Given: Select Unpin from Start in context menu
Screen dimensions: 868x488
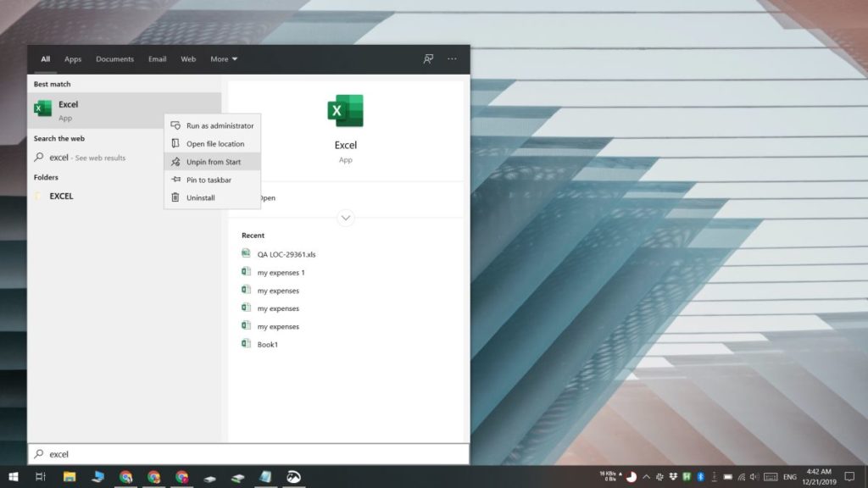Looking at the screenshot, I should (211, 161).
